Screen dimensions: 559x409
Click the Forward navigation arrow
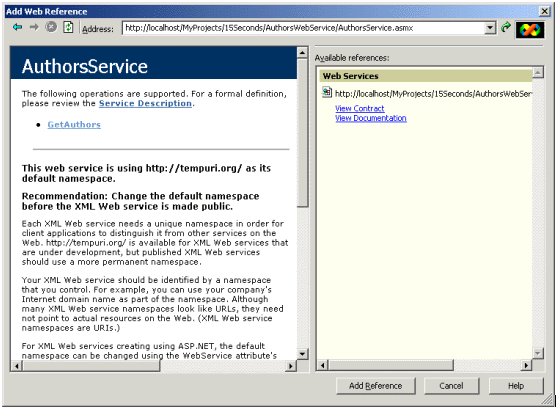(34, 27)
